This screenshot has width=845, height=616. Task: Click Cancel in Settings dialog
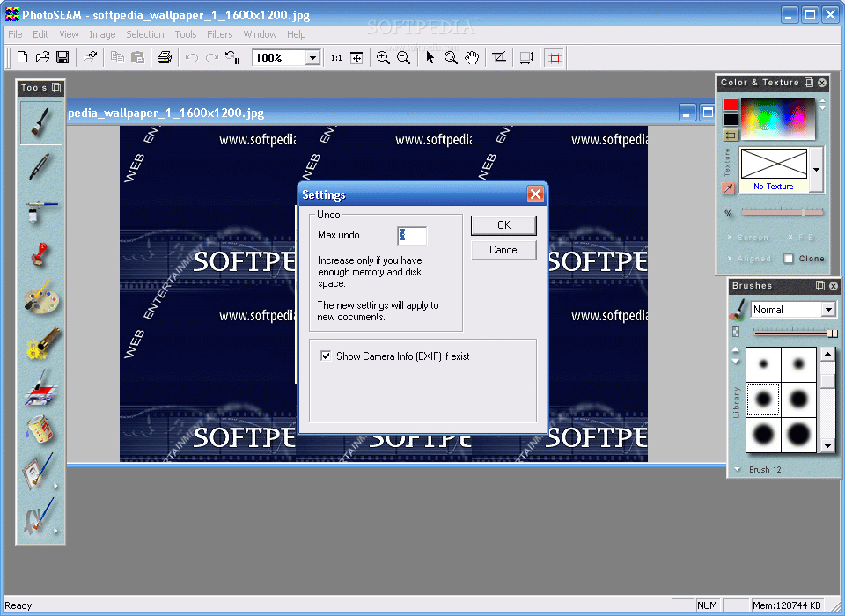[x=503, y=250]
